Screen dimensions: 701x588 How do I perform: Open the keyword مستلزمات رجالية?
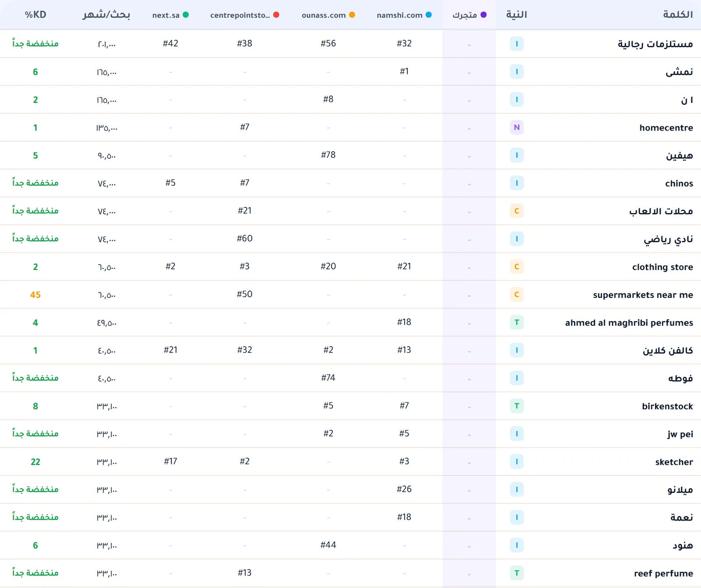(x=655, y=44)
